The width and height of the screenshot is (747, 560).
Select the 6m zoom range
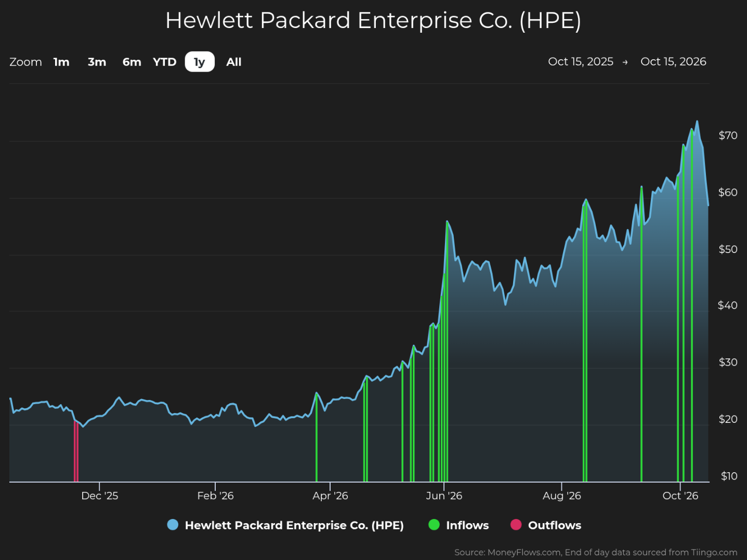coord(132,62)
